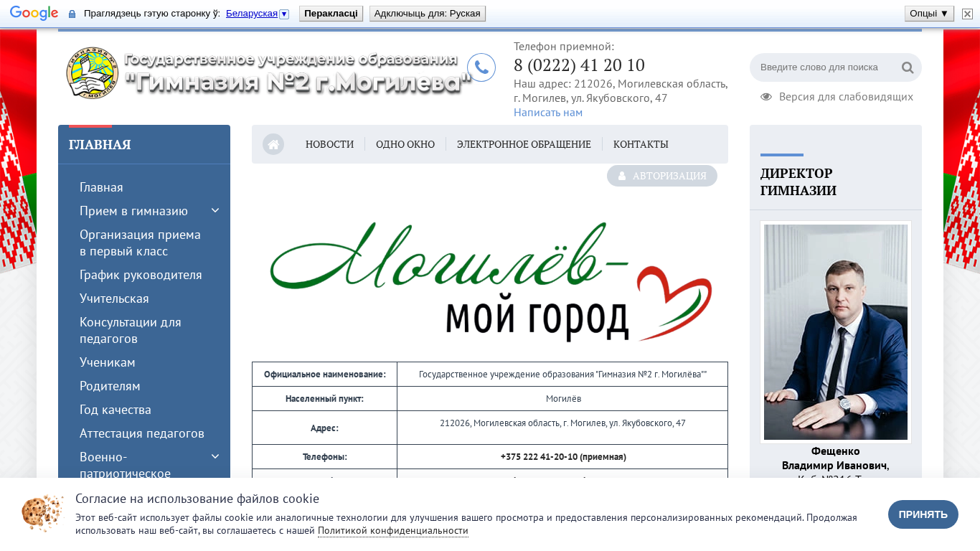The height and width of the screenshot is (551, 980).
Task: Expand the Военно-патриотическое submenu chevron
Action: pos(215,456)
